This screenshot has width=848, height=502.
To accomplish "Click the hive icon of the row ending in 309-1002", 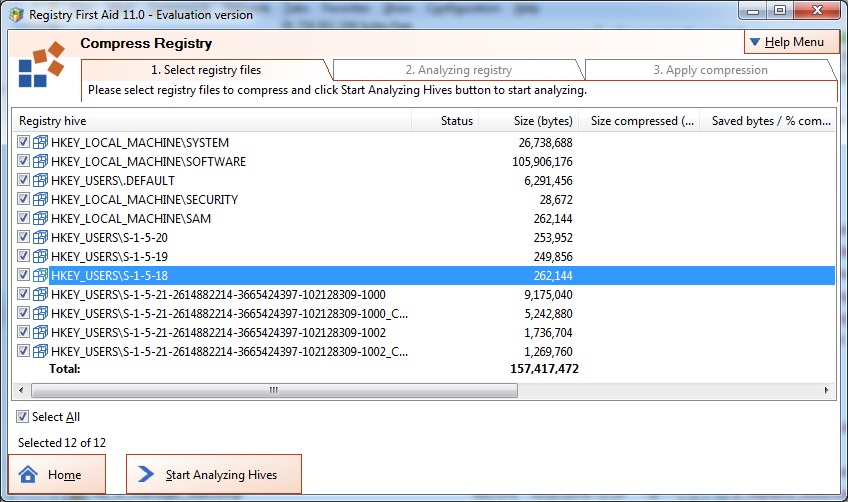I will click(x=40, y=332).
